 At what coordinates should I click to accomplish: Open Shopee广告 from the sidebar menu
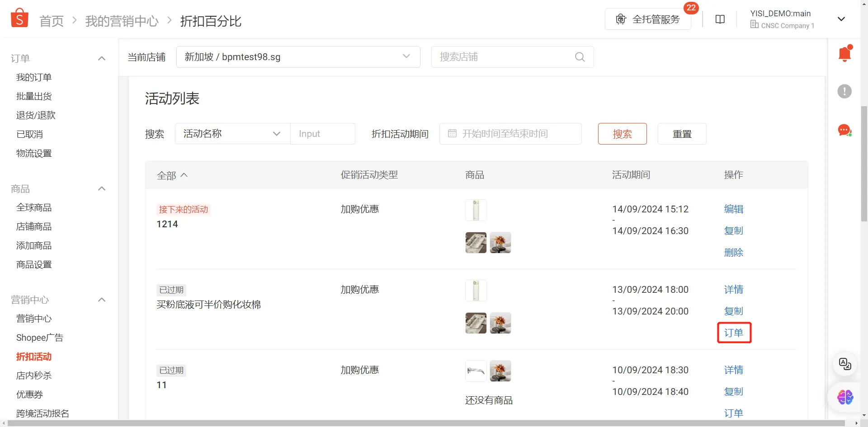40,337
